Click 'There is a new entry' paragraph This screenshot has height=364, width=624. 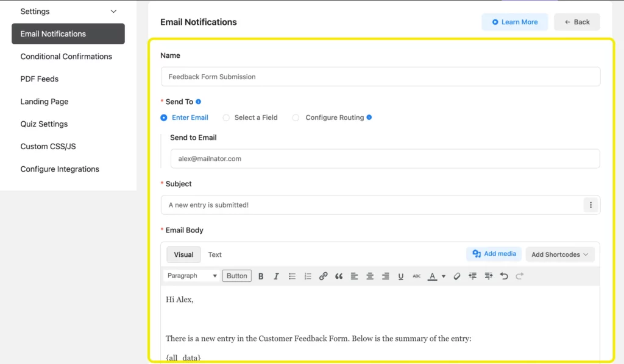tap(318, 338)
